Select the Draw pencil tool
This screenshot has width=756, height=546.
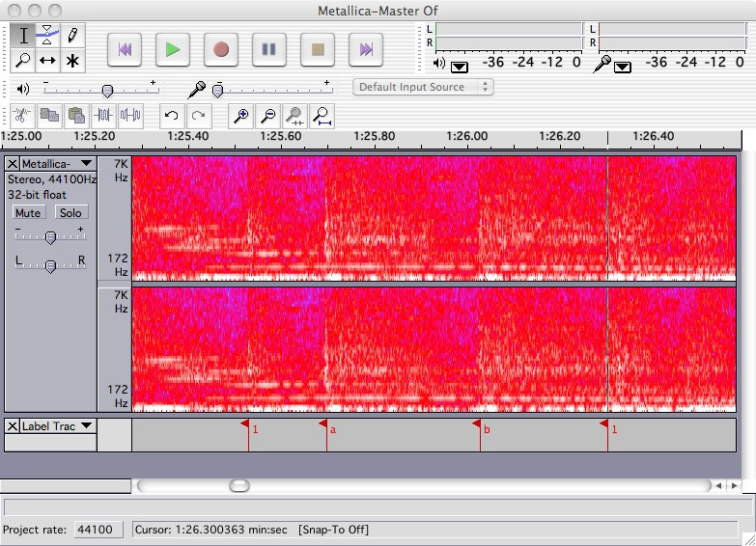[72, 35]
